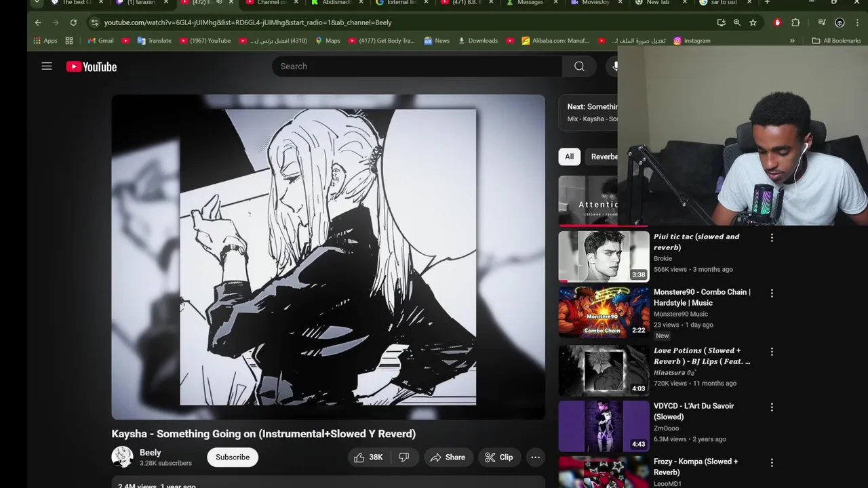The image size is (868, 488).
Task: Open the Beely channel avatar
Action: 122,457
